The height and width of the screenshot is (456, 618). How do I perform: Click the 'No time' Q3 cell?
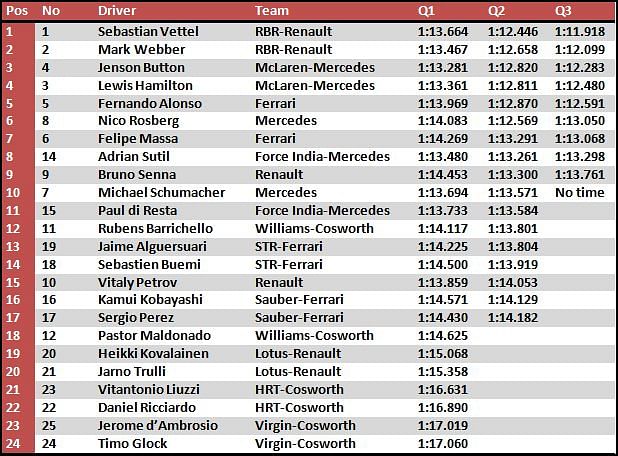[580, 193]
